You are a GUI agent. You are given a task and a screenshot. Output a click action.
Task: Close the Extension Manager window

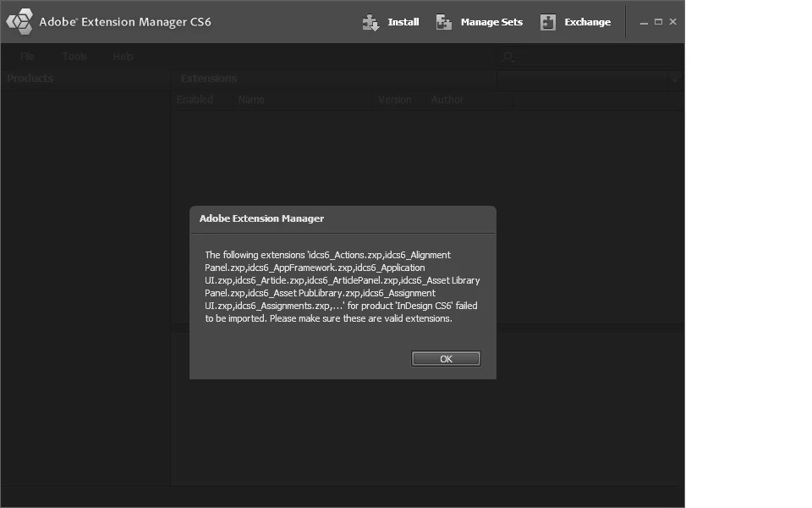[x=672, y=22]
